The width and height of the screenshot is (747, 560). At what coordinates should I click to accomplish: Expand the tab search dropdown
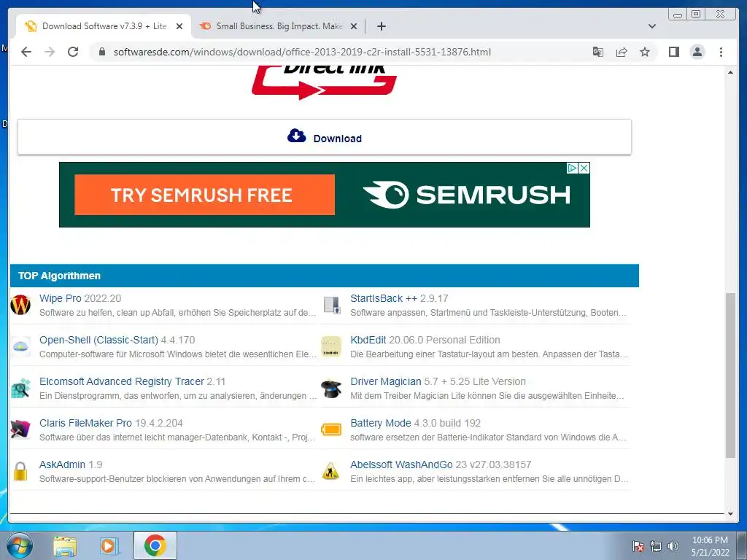point(652,26)
